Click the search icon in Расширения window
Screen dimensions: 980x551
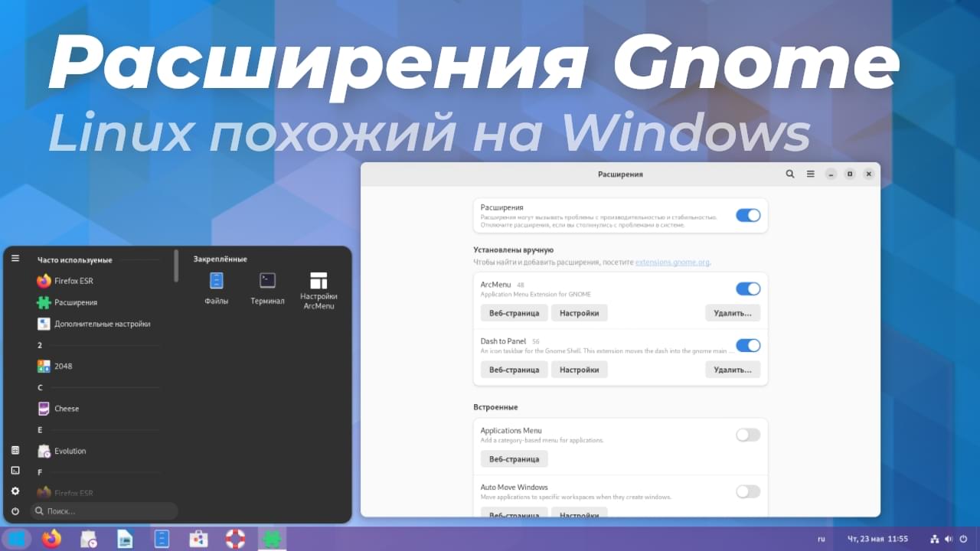click(x=790, y=174)
